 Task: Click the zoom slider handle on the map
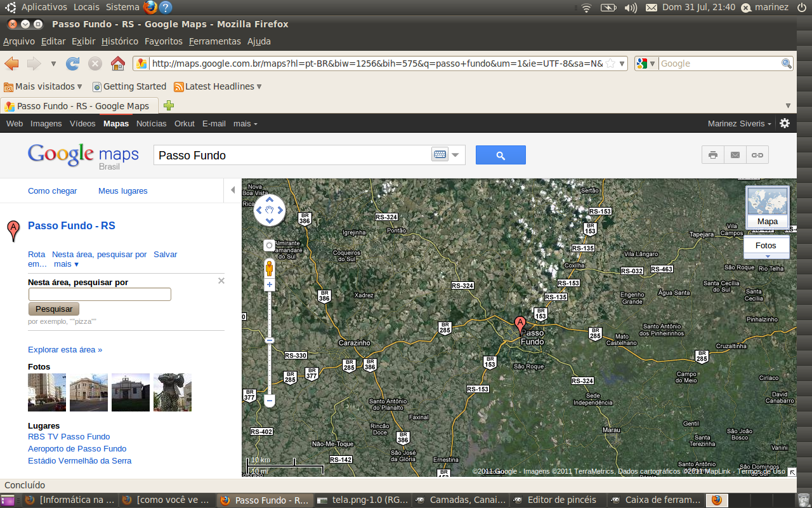(269, 340)
